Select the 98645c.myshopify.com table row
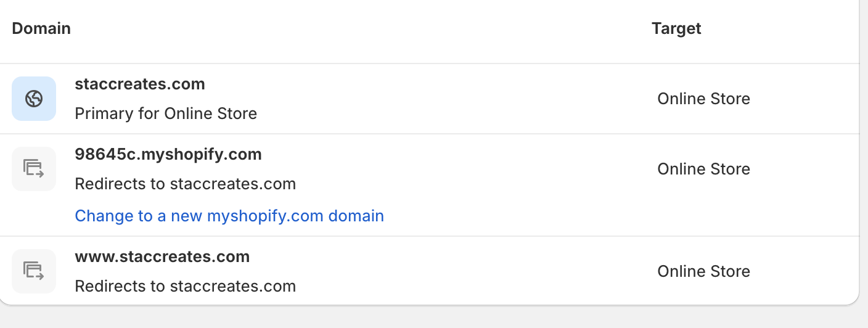The image size is (868, 328). point(430,185)
